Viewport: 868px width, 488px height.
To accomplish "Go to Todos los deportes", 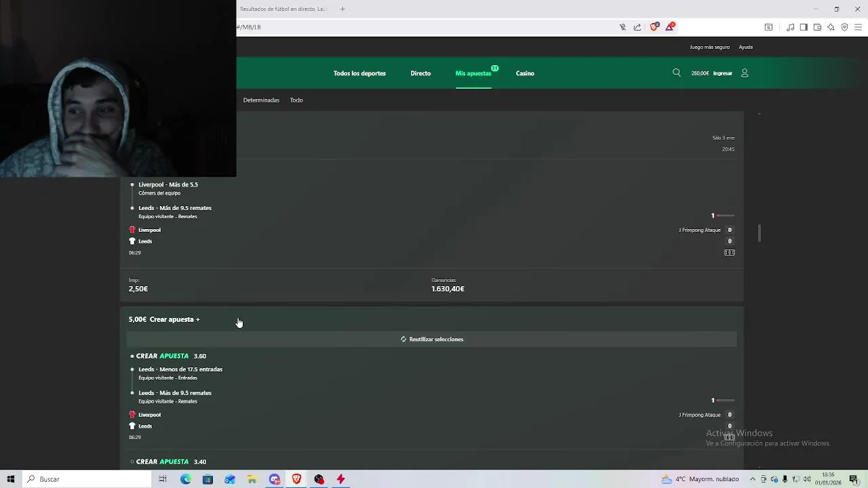I will click(359, 73).
